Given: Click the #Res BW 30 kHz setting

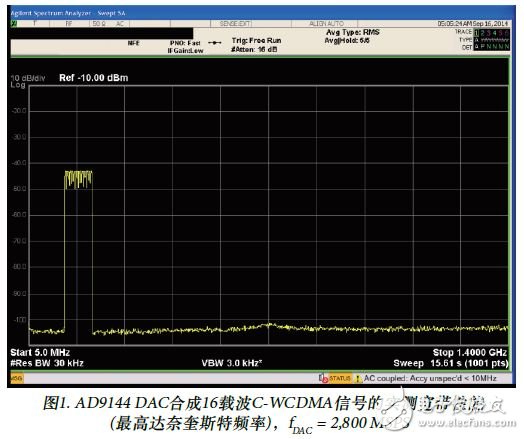Looking at the screenshot, I should pos(47,363).
